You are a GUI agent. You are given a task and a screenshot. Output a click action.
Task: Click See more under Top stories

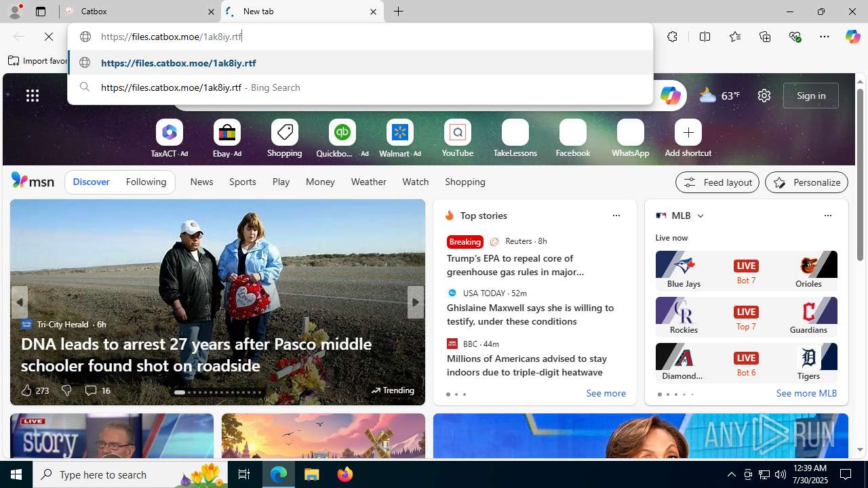pos(606,394)
